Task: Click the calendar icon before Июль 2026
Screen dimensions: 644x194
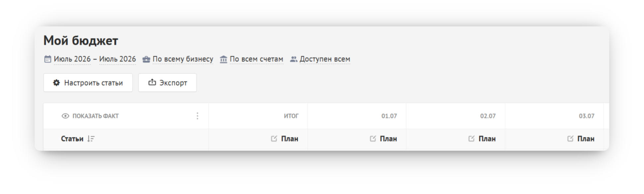Action: tap(48, 59)
